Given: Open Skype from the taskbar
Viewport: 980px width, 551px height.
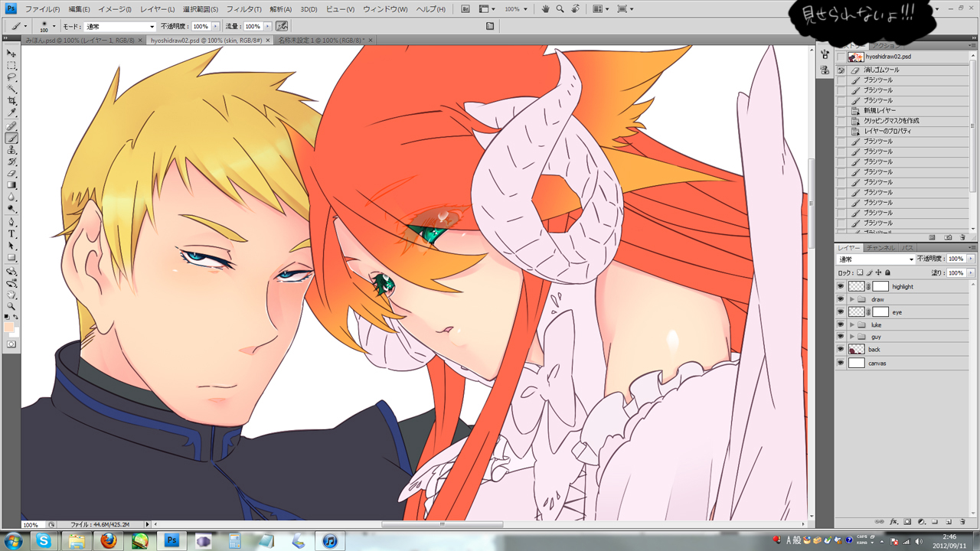Looking at the screenshot, I should tap(44, 540).
